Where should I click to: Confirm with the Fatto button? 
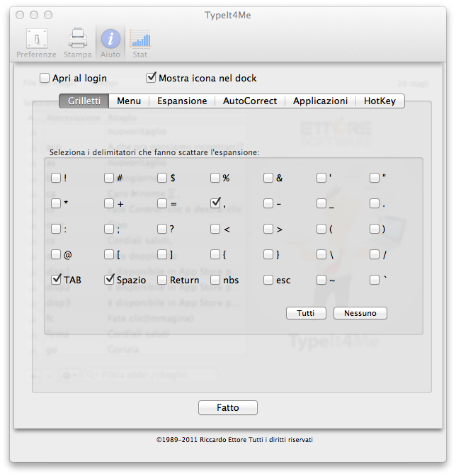(228, 407)
